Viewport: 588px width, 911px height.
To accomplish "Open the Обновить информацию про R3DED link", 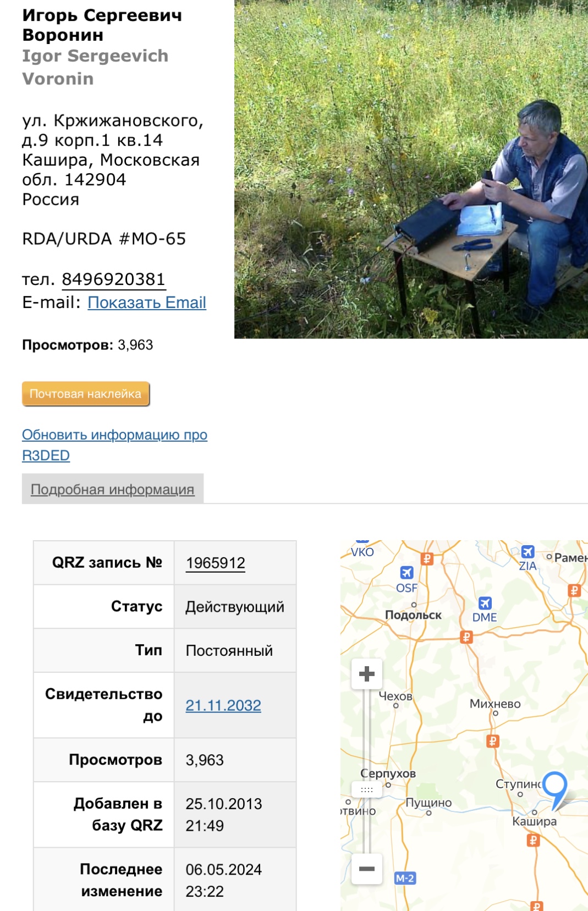I will (114, 445).
